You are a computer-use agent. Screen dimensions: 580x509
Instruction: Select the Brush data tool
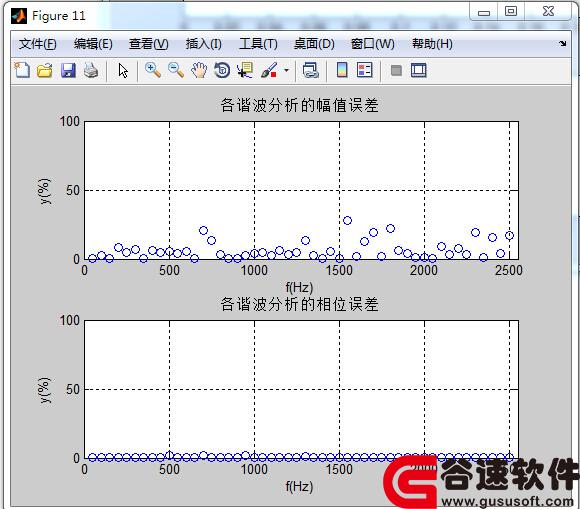(x=269, y=70)
